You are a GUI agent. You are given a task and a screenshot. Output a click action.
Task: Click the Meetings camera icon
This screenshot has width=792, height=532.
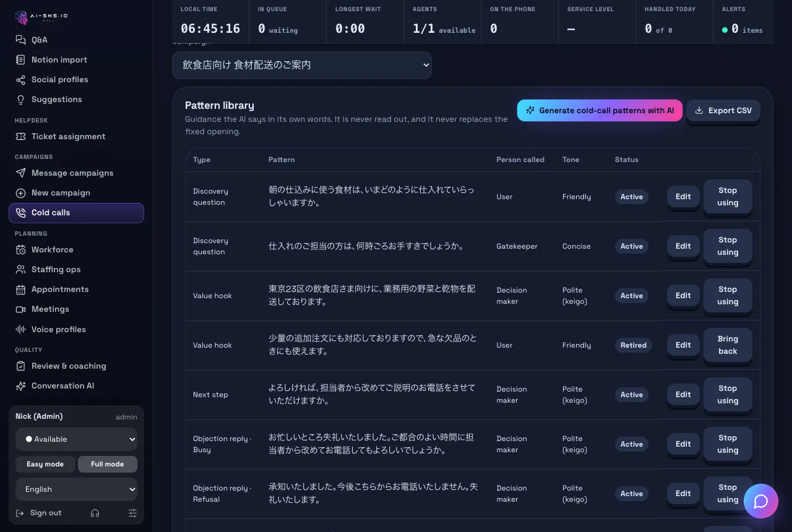coord(20,309)
